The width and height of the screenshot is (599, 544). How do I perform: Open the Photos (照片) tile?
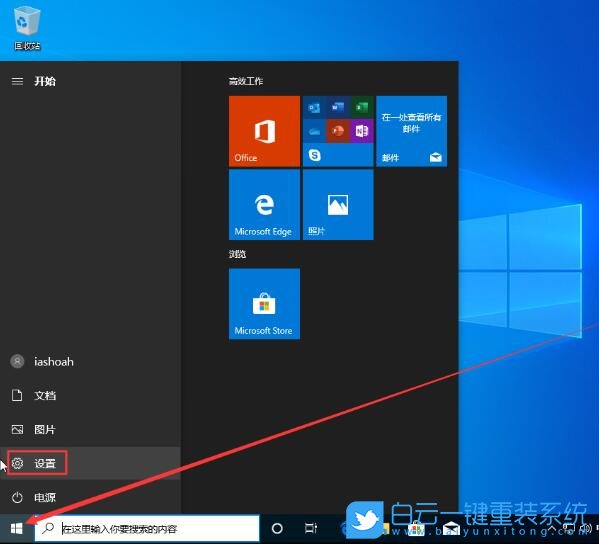(338, 205)
